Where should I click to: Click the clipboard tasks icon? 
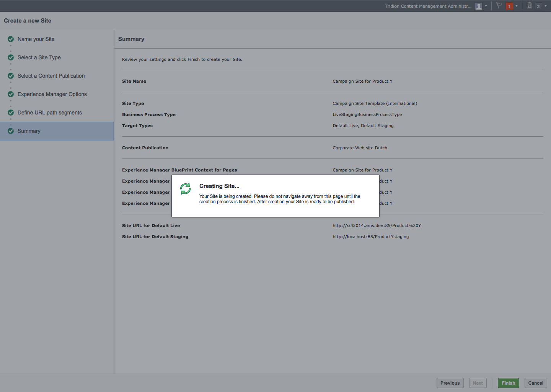[530, 6]
